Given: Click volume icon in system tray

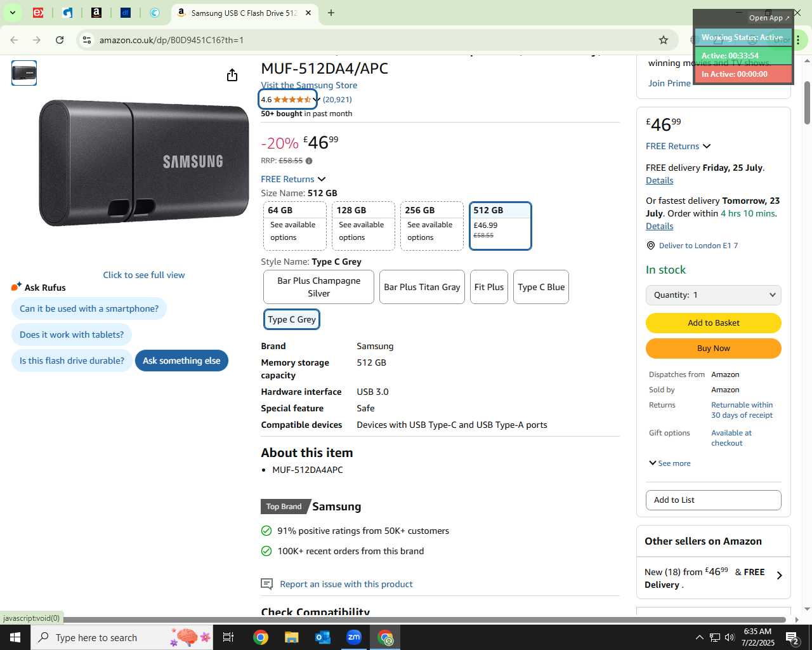Looking at the screenshot, I should click(x=730, y=637).
